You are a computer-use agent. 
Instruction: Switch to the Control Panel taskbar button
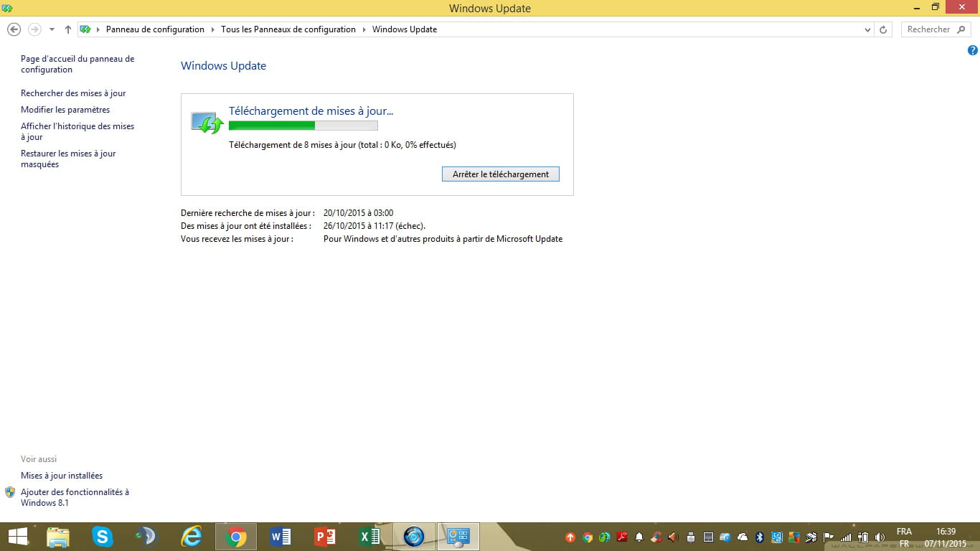point(458,537)
